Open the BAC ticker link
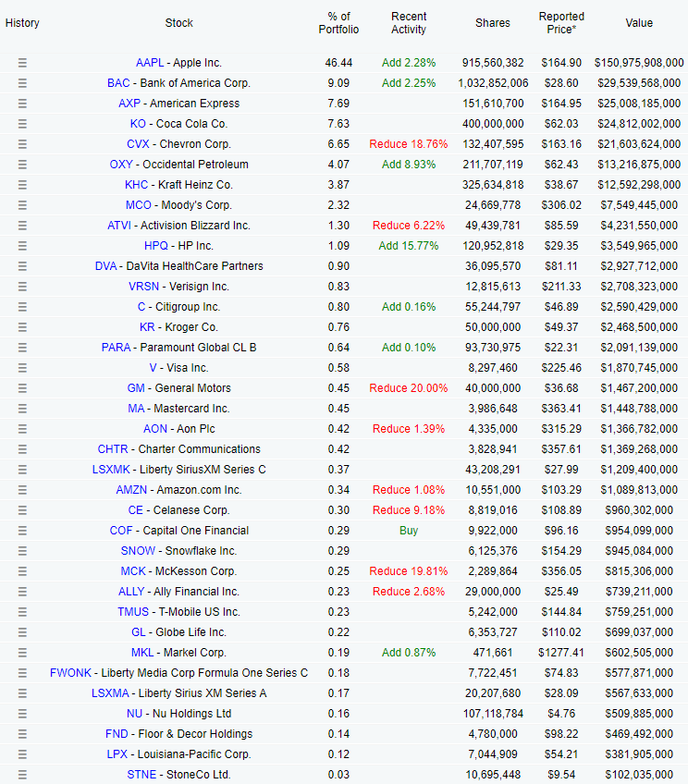Image resolution: width=688 pixels, height=784 pixels. tap(118, 83)
